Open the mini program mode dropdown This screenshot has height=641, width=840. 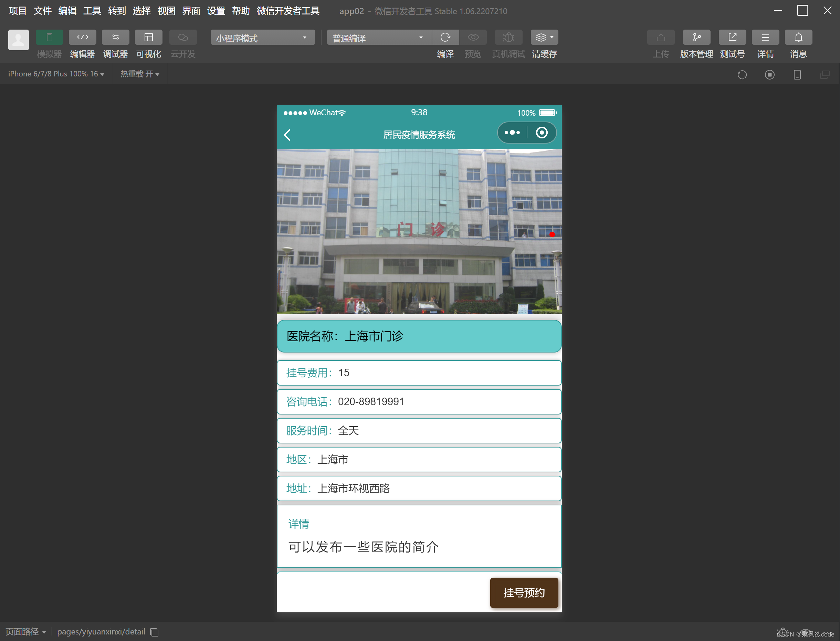tap(262, 38)
